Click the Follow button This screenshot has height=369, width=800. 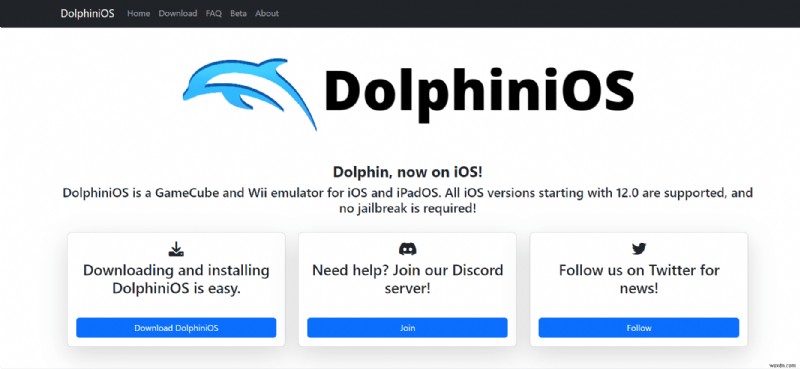tap(639, 328)
